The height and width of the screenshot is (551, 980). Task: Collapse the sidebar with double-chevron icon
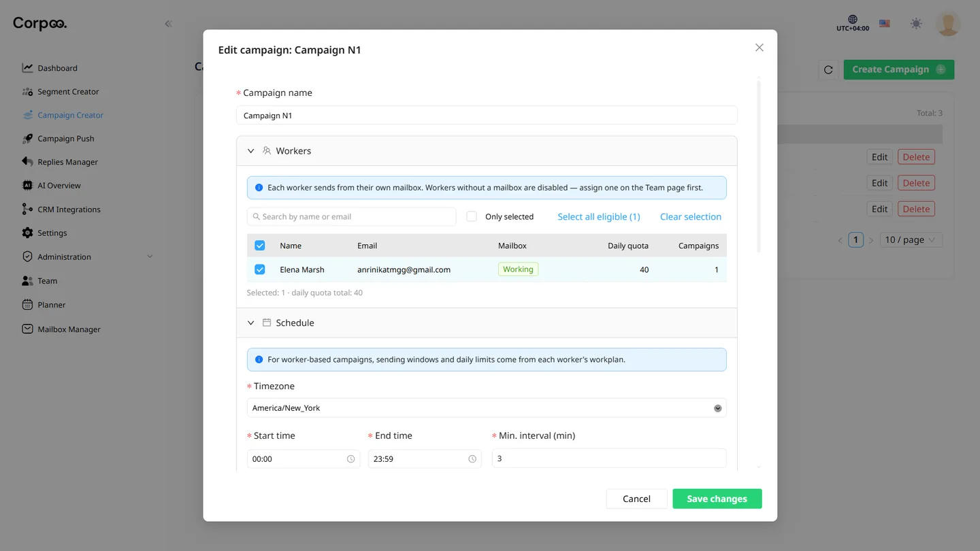[168, 24]
